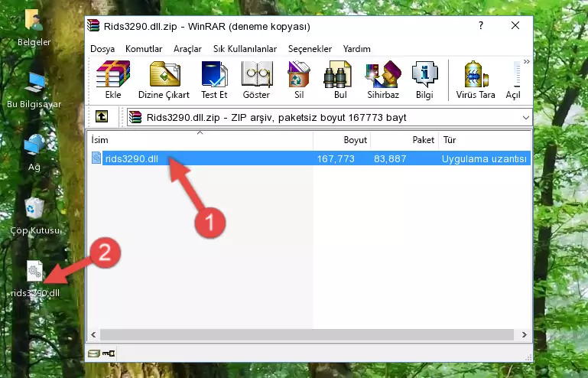
Task: Run the Test Et archive test
Action: [214, 80]
